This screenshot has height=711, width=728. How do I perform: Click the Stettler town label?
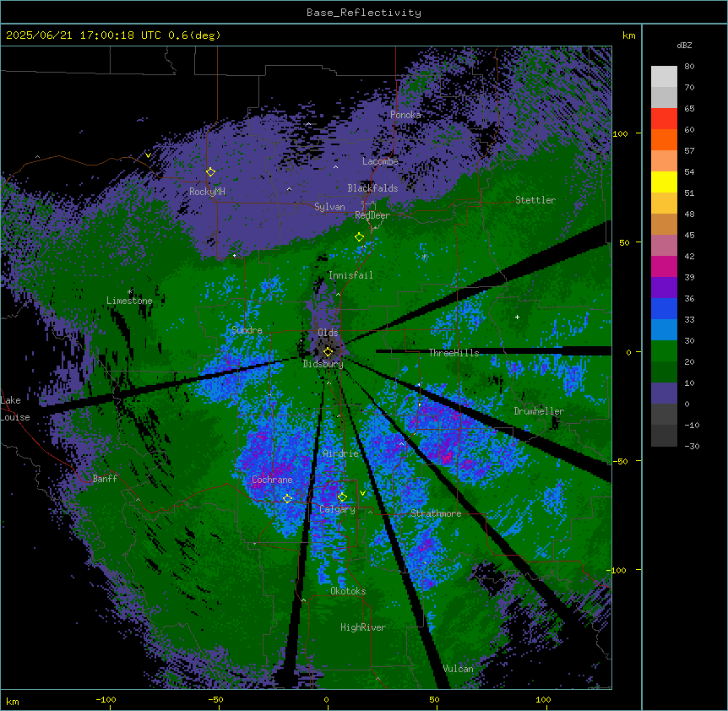point(535,200)
